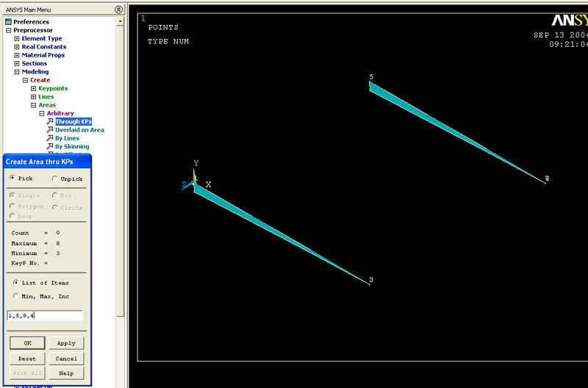Open Overlaid on Area menu entry
This screenshot has height=388, width=588.
click(x=79, y=130)
